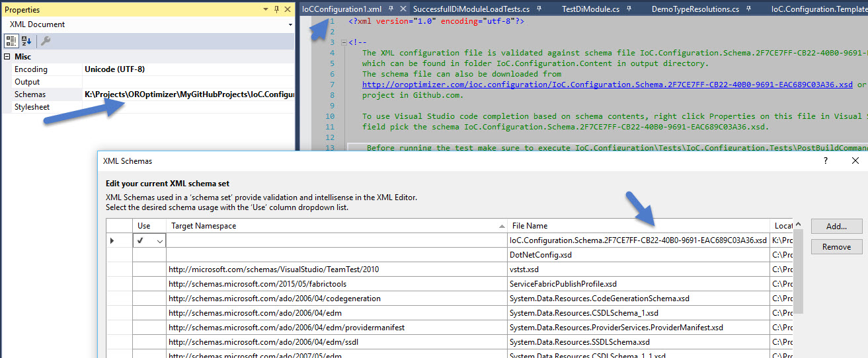The image size is (868, 358).
Task: Select System.Data.Resources.CSDLSchema_1.xsd cell
Action: pos(639,313)
